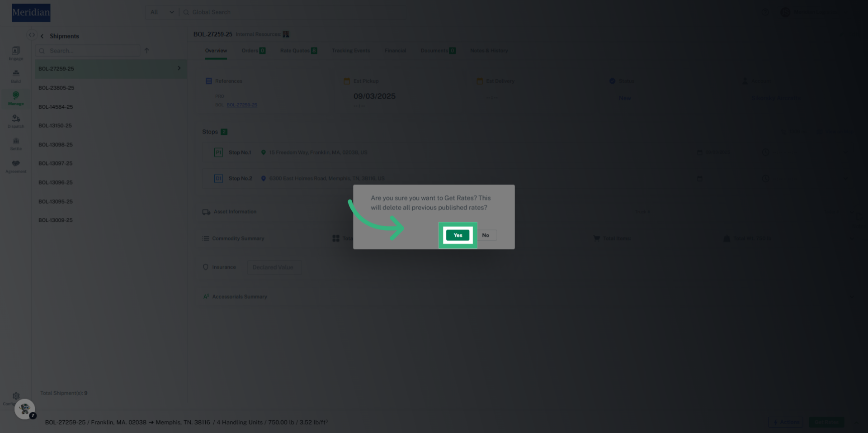Select shipment BOL-23805-25

point(111,88)
